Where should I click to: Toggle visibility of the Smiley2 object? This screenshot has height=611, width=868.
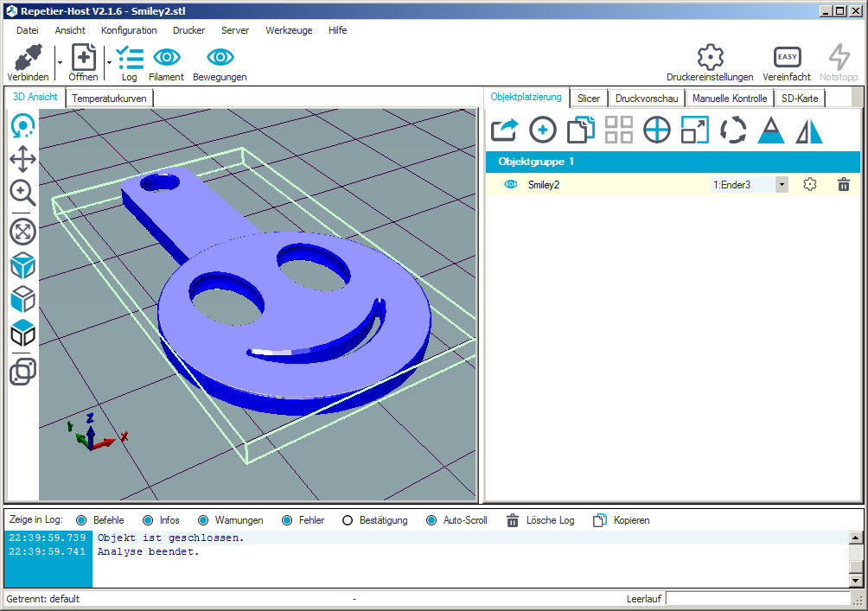(x=510, y=184)
